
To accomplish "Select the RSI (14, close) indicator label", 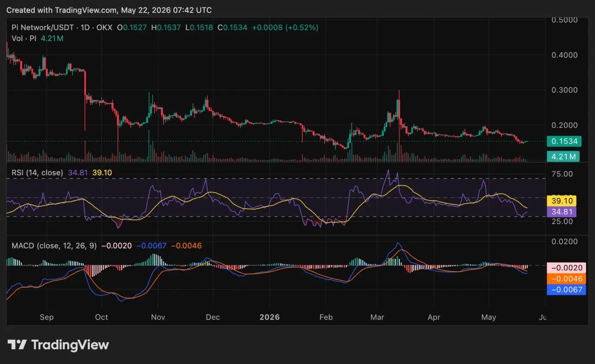I will tap(37, 173).
